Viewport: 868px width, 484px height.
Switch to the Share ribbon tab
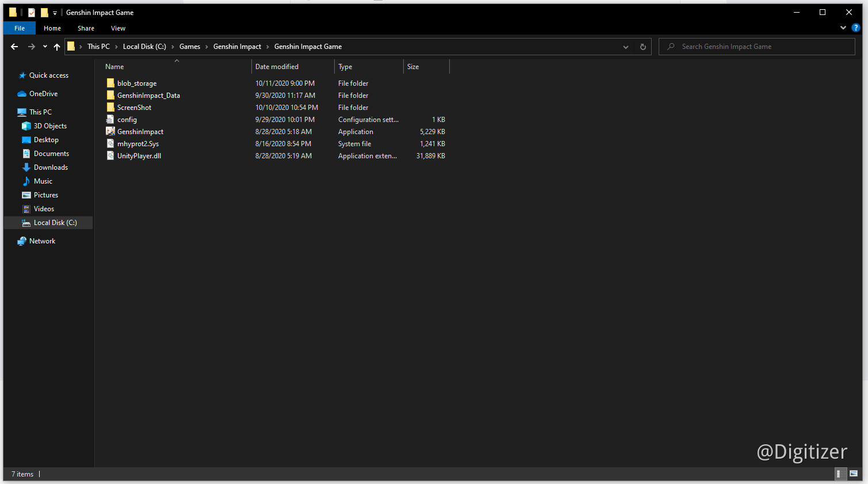click(86, 28)
